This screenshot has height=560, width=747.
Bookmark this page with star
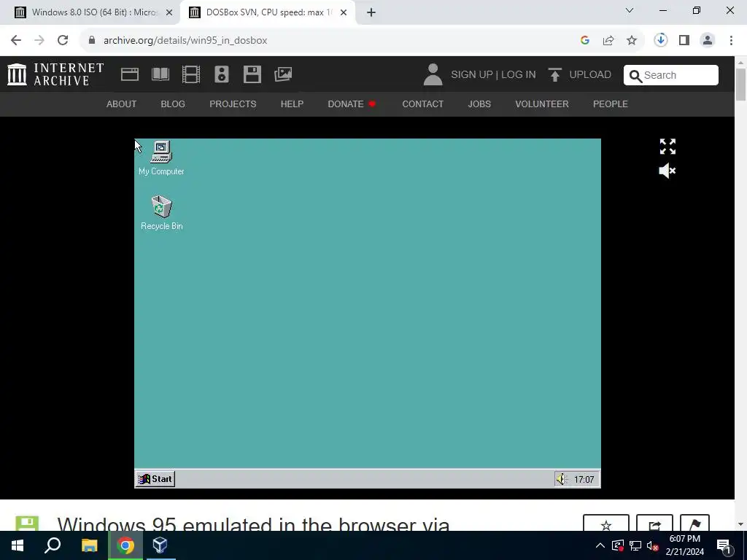tap(632, 41)
